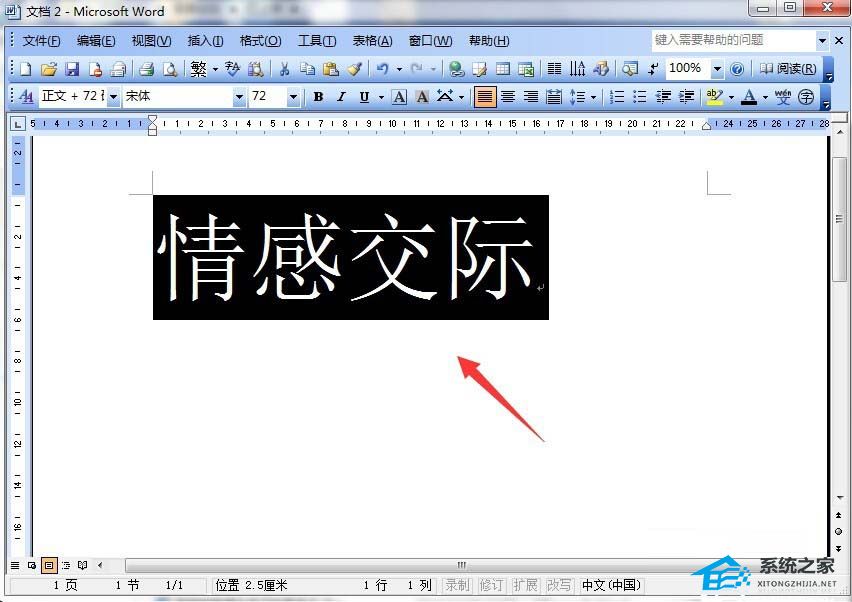Click the Print icon in toolbar
Screen dimensions: 852x602
(x=146, y=69)
